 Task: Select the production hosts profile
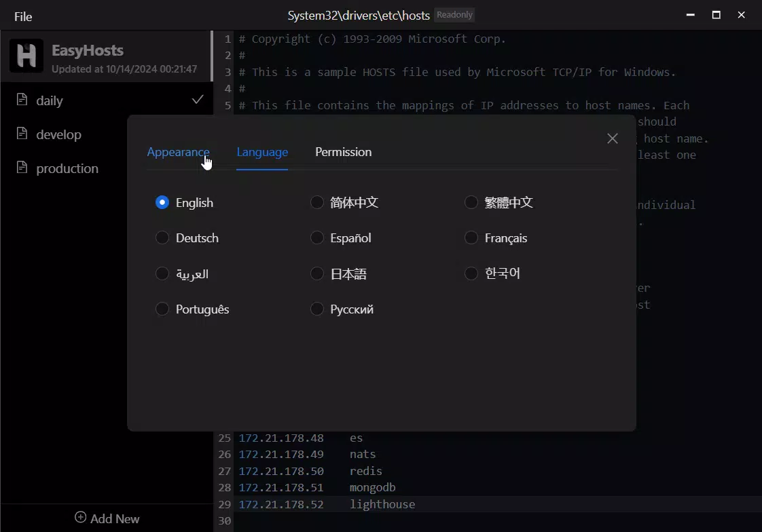click(x=64, y=168)
